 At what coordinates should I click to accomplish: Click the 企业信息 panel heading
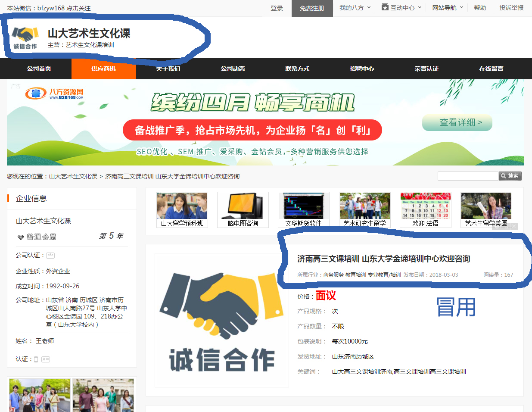pyautogui.click(x=31, y=198)
